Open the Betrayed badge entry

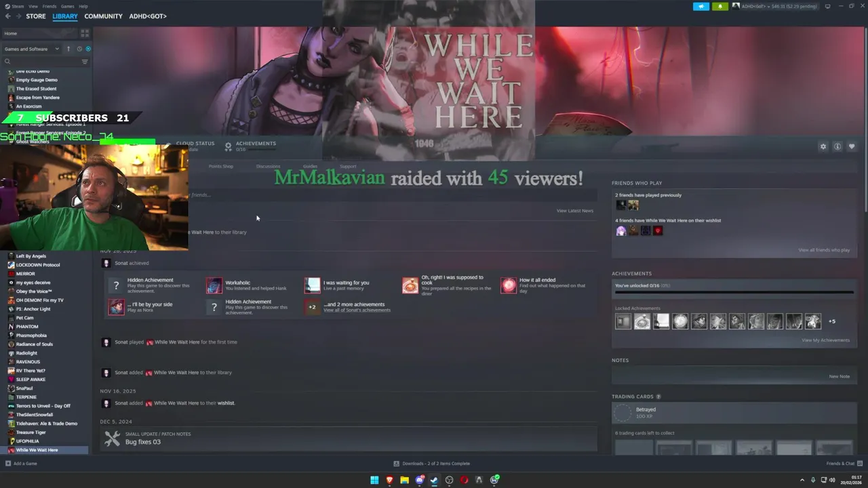point(733,413)
